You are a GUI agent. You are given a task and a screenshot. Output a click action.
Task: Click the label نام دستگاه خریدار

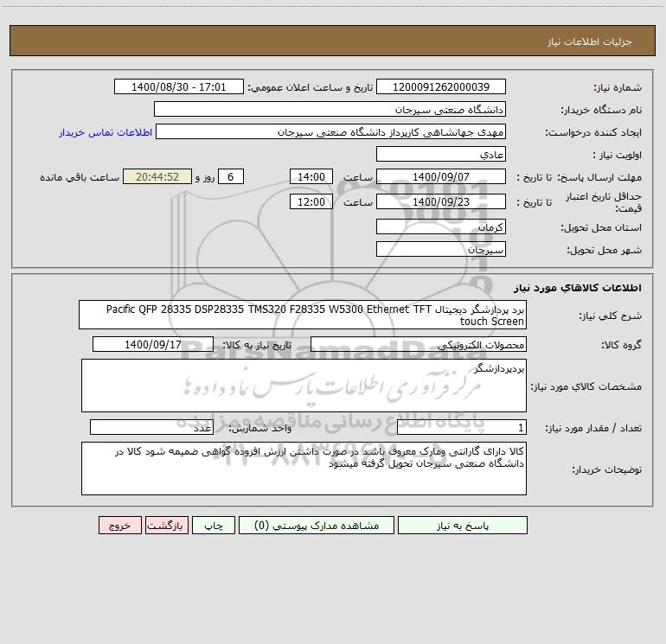(x=601, y=111)
